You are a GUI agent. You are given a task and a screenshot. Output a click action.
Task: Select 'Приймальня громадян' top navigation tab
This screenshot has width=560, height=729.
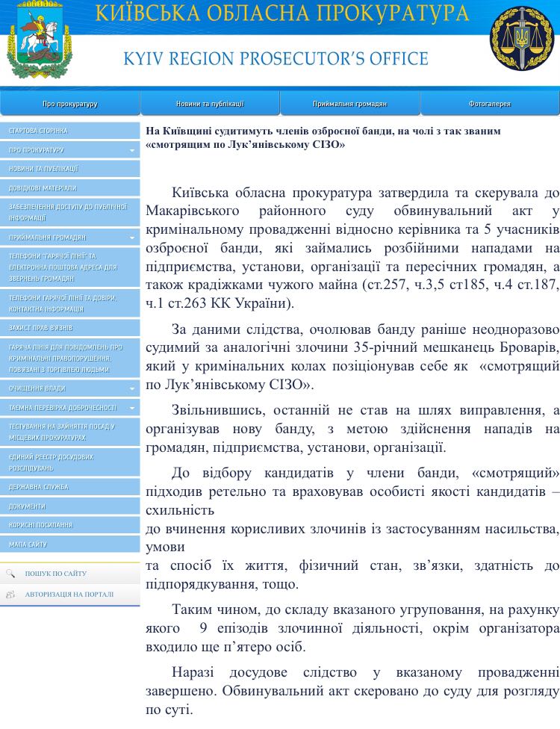(x=349, y=104)
